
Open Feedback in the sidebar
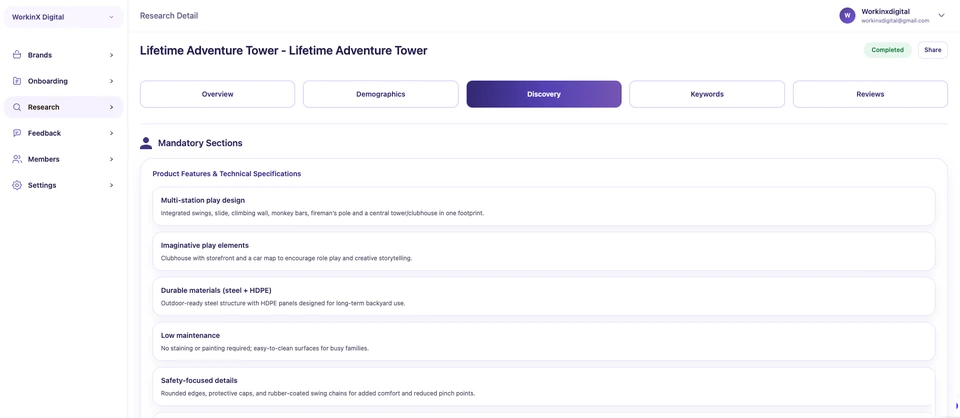tap(64, 133)
